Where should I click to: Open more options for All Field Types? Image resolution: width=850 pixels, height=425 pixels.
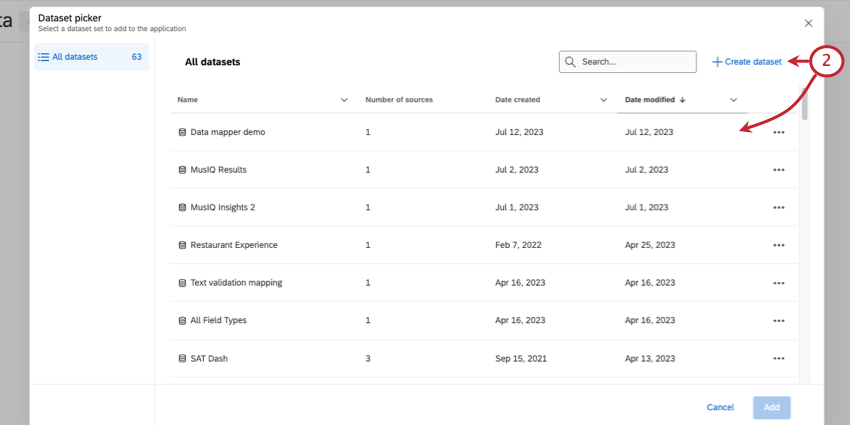(778, 320)
